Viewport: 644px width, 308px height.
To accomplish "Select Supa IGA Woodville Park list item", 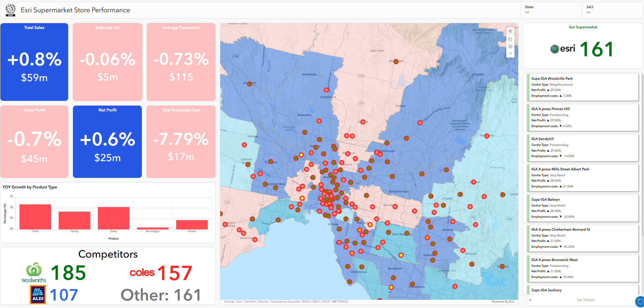I will click(x=582, y=87).
